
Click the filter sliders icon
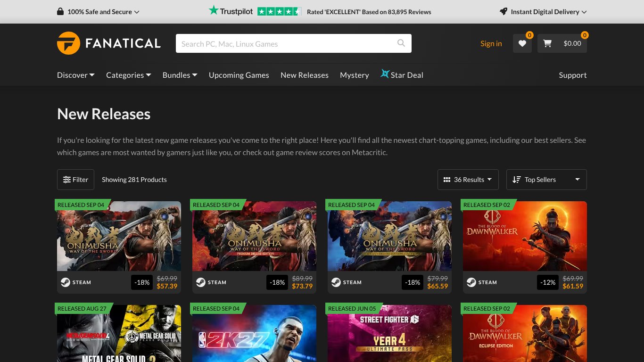click(67, 180)
